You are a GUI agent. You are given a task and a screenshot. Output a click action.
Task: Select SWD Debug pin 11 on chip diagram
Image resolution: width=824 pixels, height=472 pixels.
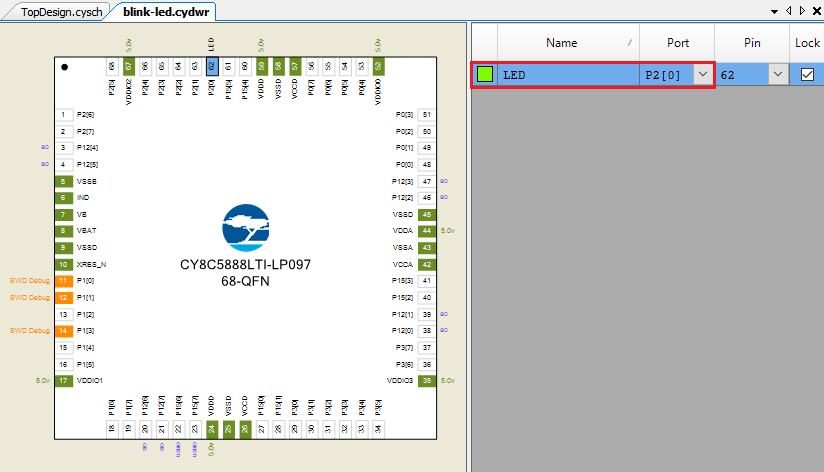(x=63, y=281)
